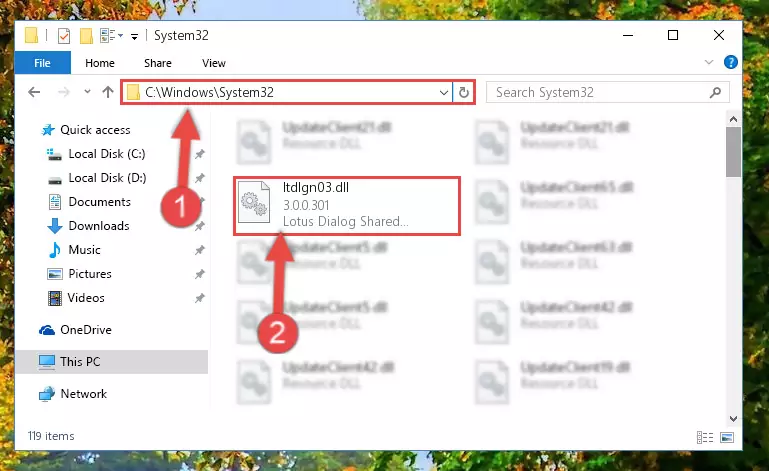
Task: Open the File menu tab
Action: [43, 63]
